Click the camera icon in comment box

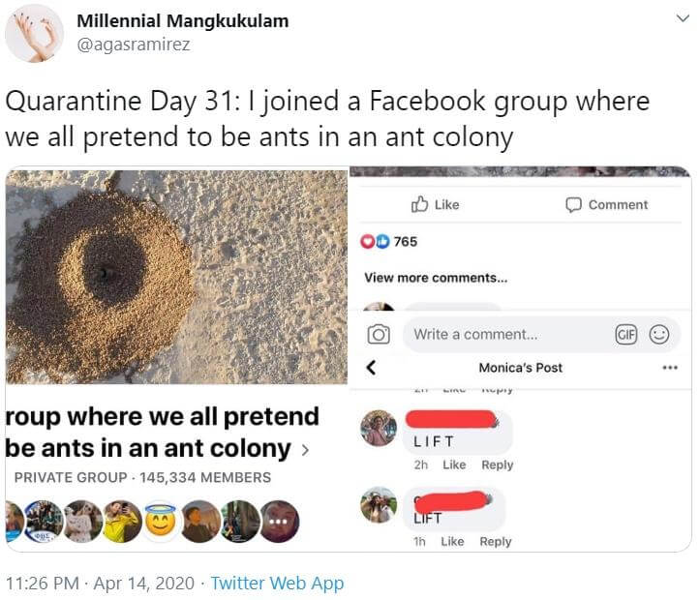379,335
